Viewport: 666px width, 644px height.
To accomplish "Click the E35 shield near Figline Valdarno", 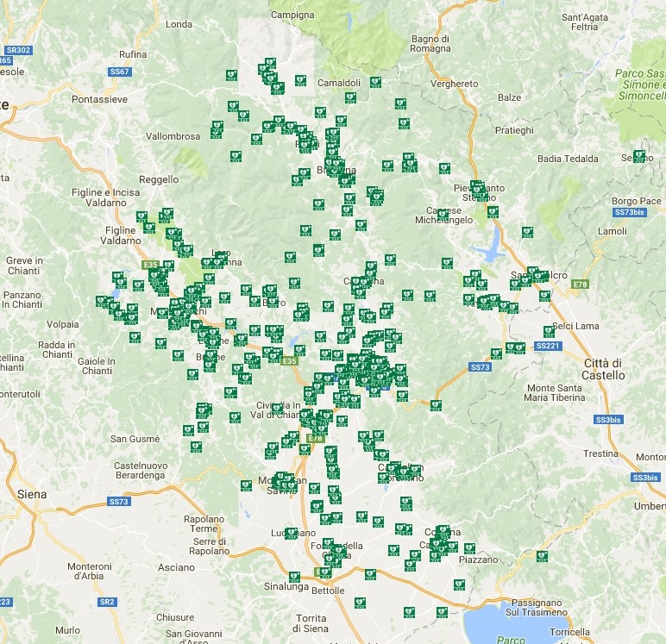I will [x=150, y=265].
